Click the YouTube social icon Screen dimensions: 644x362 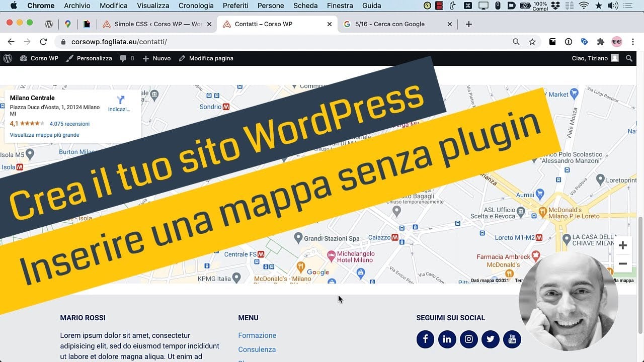[512, 339]
